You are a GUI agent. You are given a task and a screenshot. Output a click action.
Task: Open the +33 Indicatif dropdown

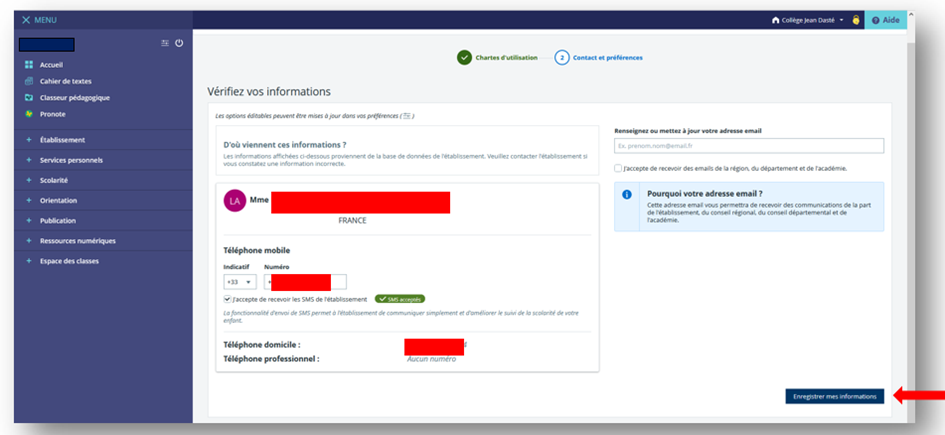(239, 282)
